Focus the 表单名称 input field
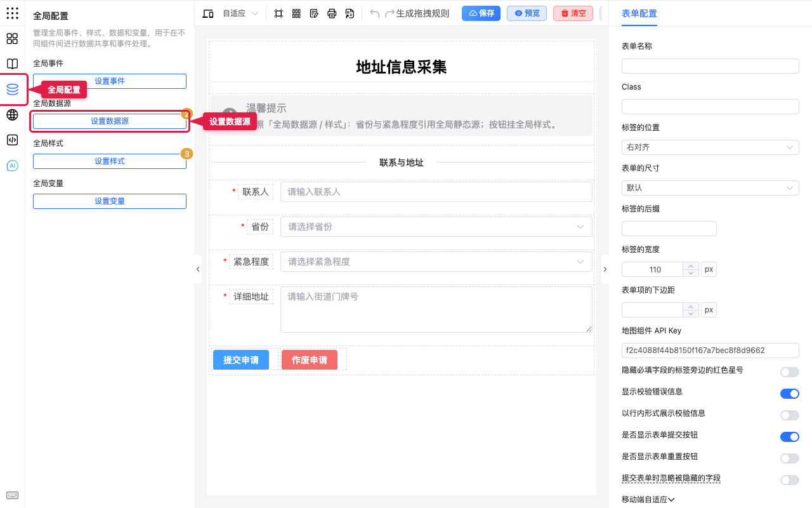The height and width of the screenshot is (508, 812). pyautogui.click(x=710, y=66)
